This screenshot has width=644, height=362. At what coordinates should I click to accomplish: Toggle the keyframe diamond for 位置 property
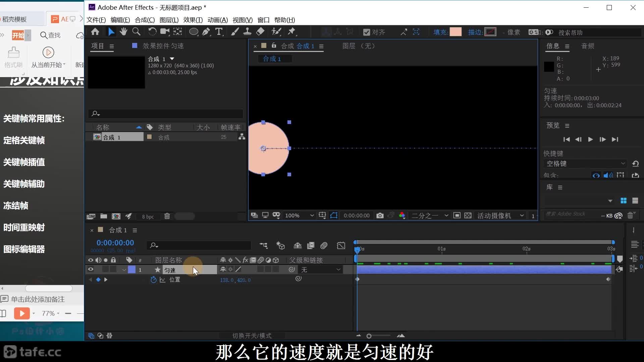tap(98, 280)
